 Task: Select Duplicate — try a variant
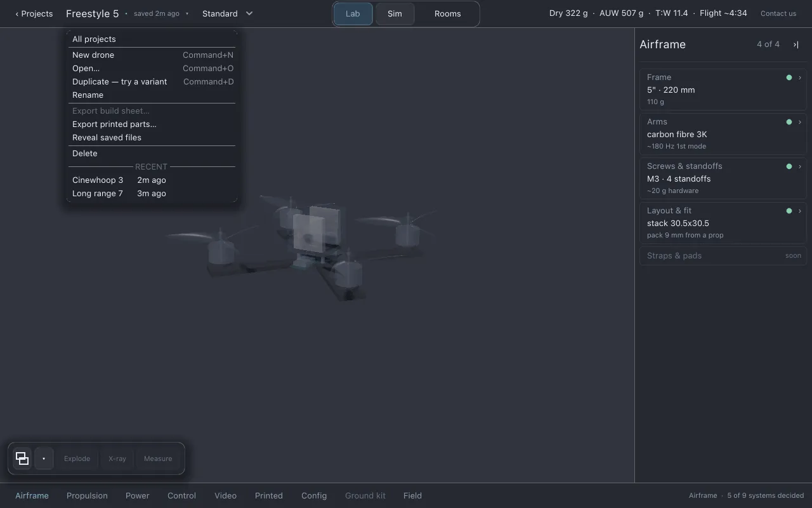point(152,82)
